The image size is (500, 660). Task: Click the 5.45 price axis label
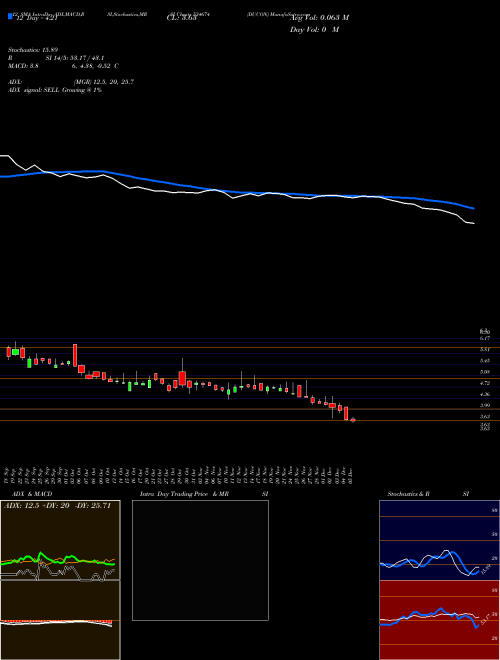484,361
